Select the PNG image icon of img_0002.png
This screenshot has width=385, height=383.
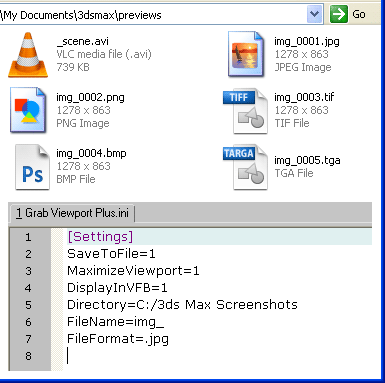(x=28, y=110)
